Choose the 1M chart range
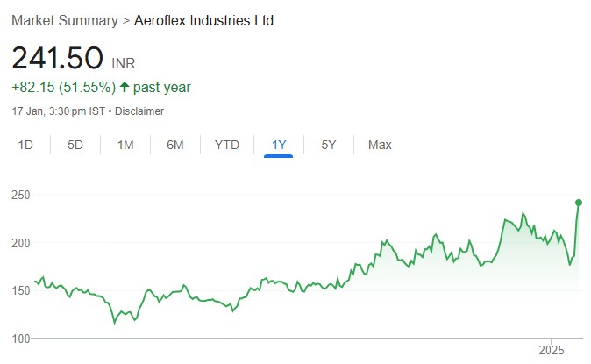 point(125,145)
